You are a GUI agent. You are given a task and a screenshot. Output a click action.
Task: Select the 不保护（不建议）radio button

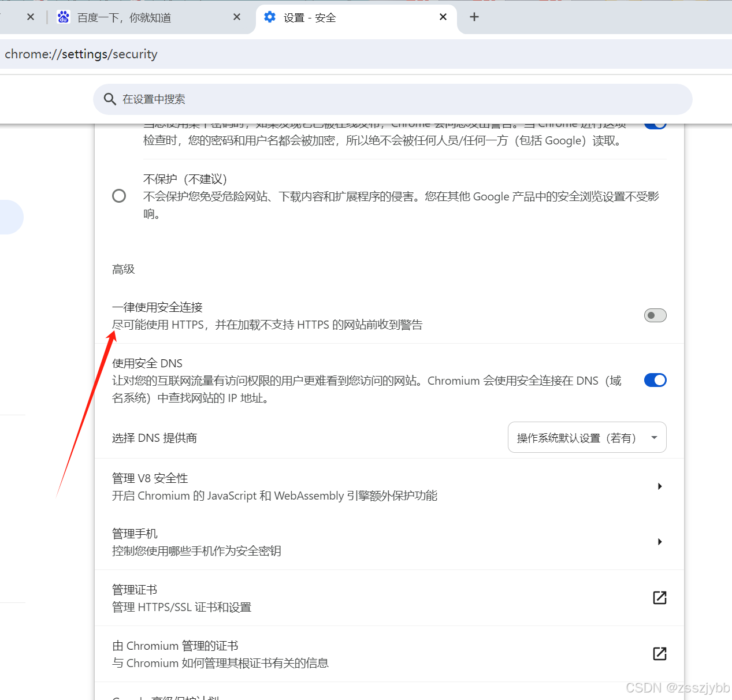tap(119, 195)
